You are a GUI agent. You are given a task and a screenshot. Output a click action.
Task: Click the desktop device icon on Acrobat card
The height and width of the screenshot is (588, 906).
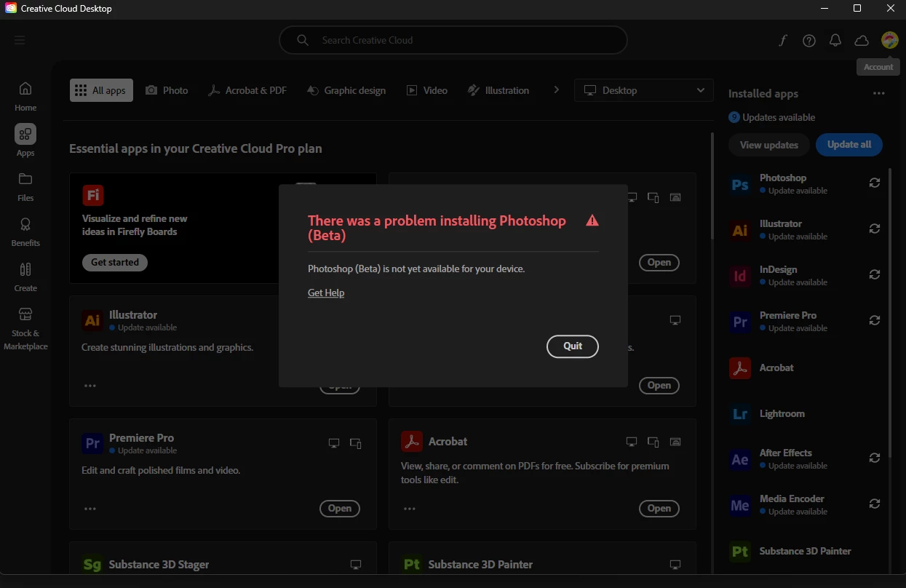pos(632,442)
